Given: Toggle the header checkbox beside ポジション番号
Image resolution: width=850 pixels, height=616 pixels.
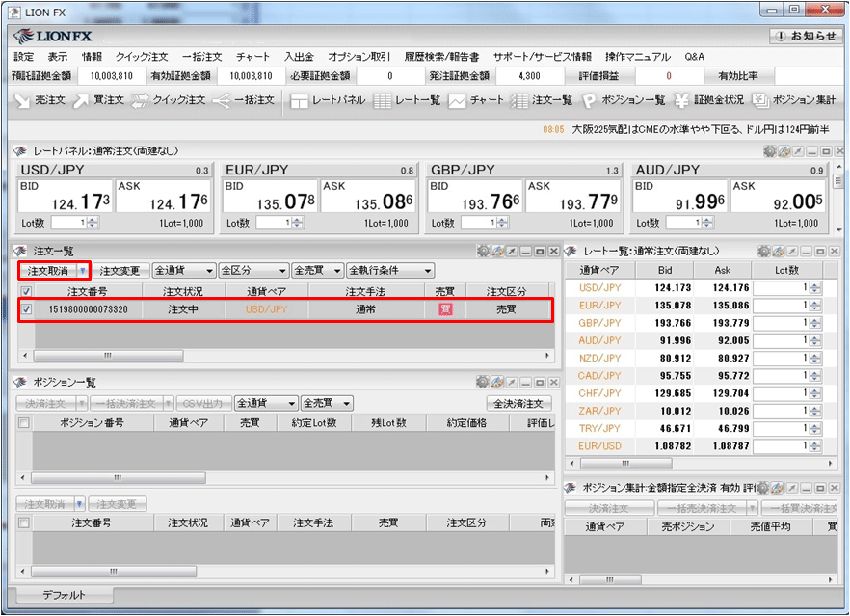Looking at the screenshot, I should coord(24,422).
